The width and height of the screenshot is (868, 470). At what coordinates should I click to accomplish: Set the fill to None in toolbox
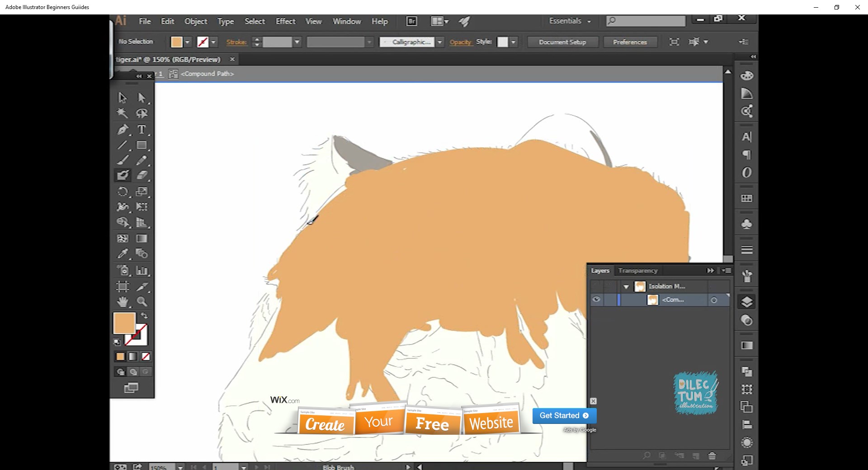coord(146,357)
